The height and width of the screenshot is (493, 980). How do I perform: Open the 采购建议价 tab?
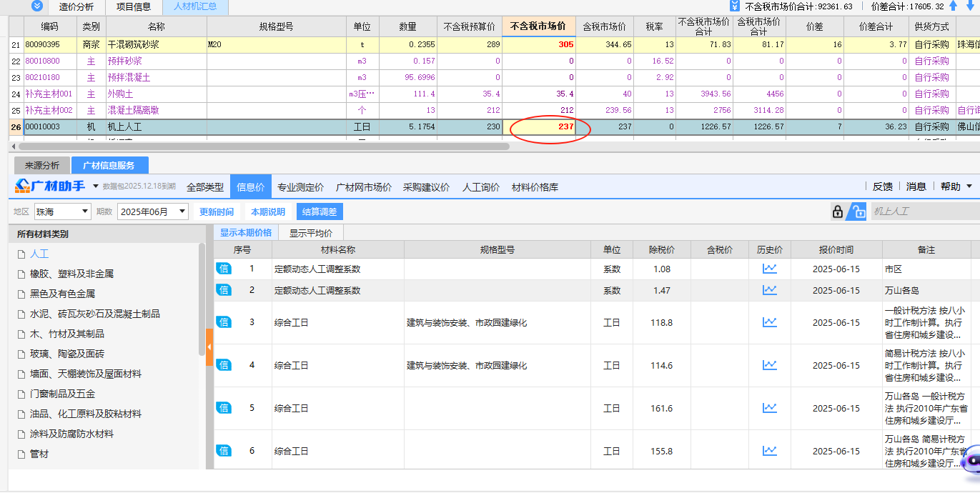(x=427, y=187)
